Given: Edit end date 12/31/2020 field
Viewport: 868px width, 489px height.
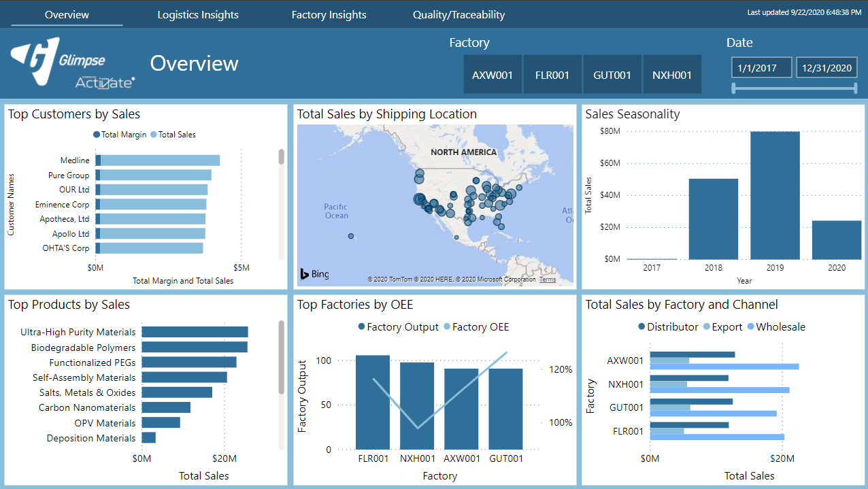Looking at the screenshot, I should pyautogui.click(x=827, y=67).
